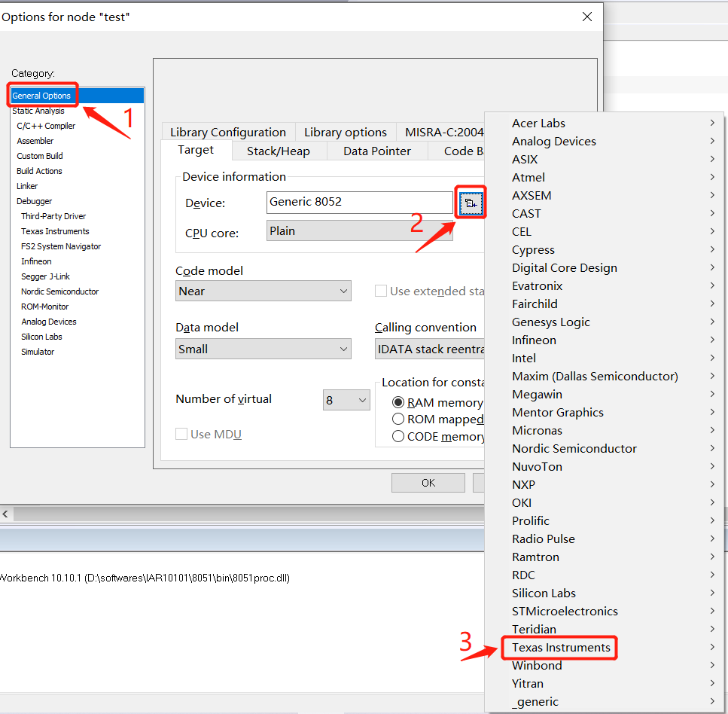Open Infineon vendor submenu
The image size is (728, 714).
604,340
